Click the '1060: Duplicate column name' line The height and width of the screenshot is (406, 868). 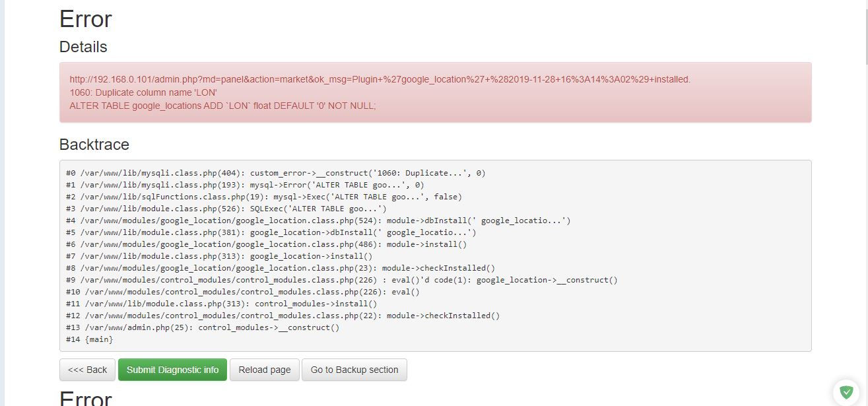143,92
